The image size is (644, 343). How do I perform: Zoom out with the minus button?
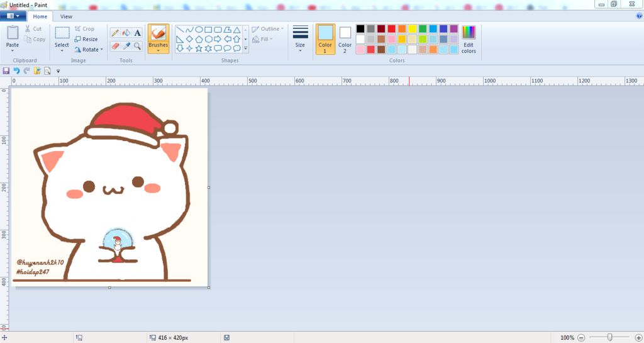click(x=581, y=338)
